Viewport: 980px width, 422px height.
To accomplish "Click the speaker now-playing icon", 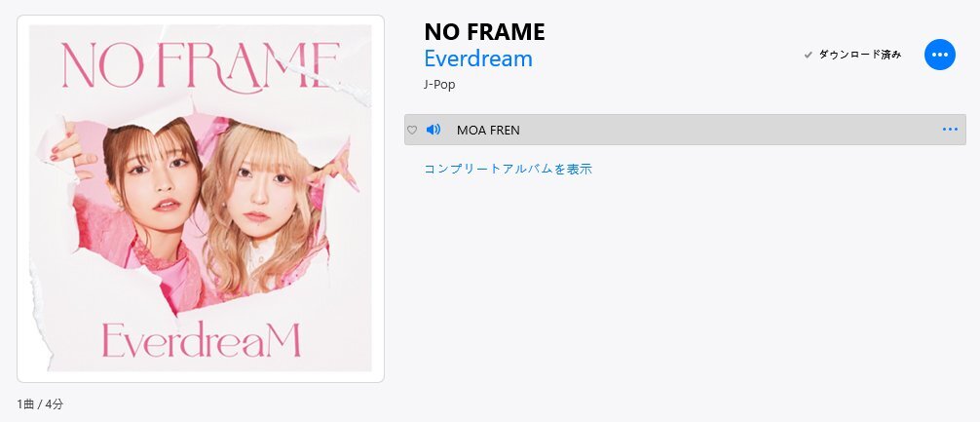I will [x=433, y=130].
